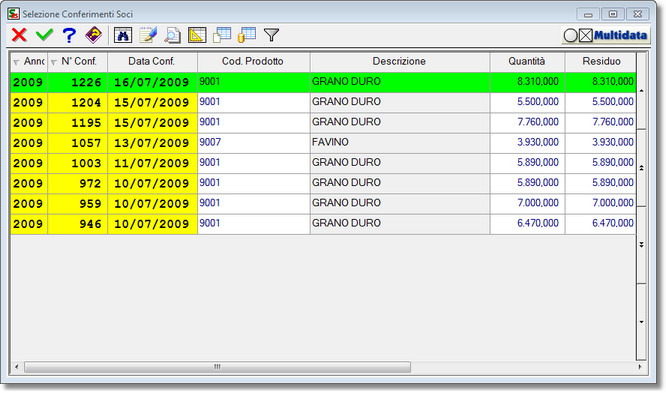Click the Cod. Prodotto column header
Screen dimensions: 666x393
[x=253, y=62]
